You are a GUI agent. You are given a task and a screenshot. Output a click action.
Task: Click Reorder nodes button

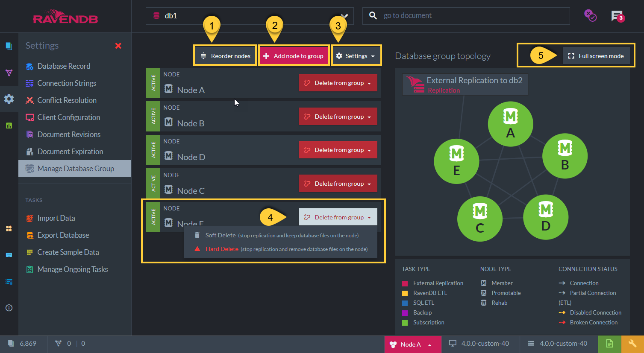coord(225,56)
